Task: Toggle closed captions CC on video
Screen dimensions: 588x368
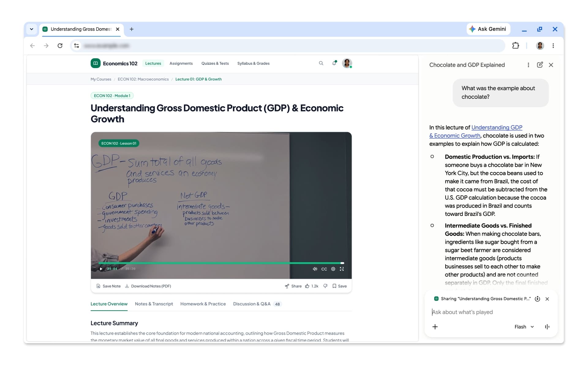Action: (324, 269)
